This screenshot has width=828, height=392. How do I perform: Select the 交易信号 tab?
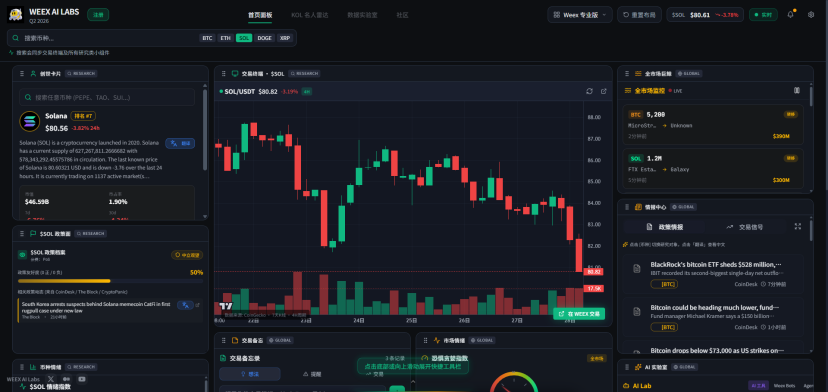click(745, 227)
